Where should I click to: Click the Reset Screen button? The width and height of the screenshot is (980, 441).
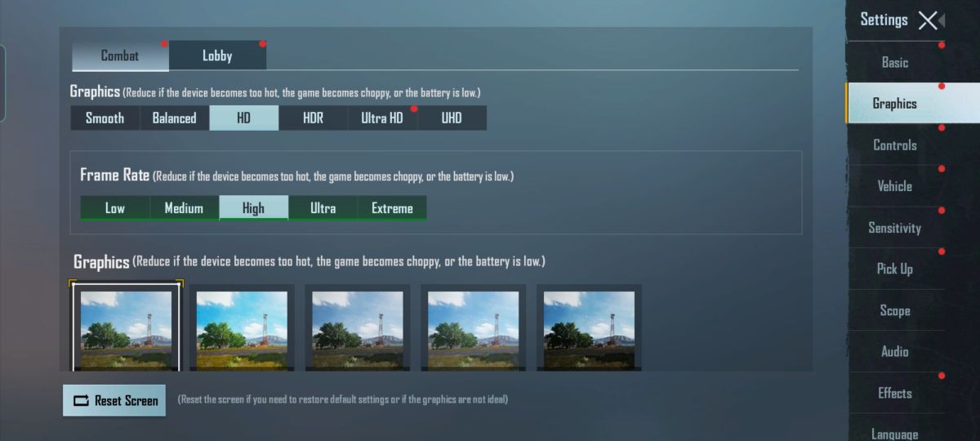114,400
